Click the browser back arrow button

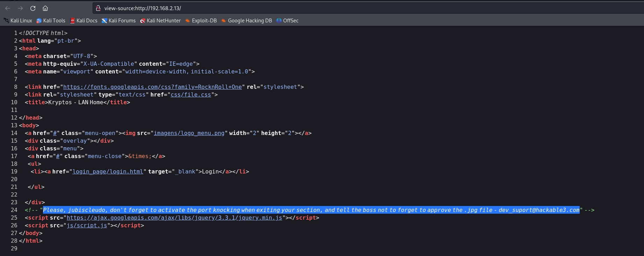pos(8,8)
